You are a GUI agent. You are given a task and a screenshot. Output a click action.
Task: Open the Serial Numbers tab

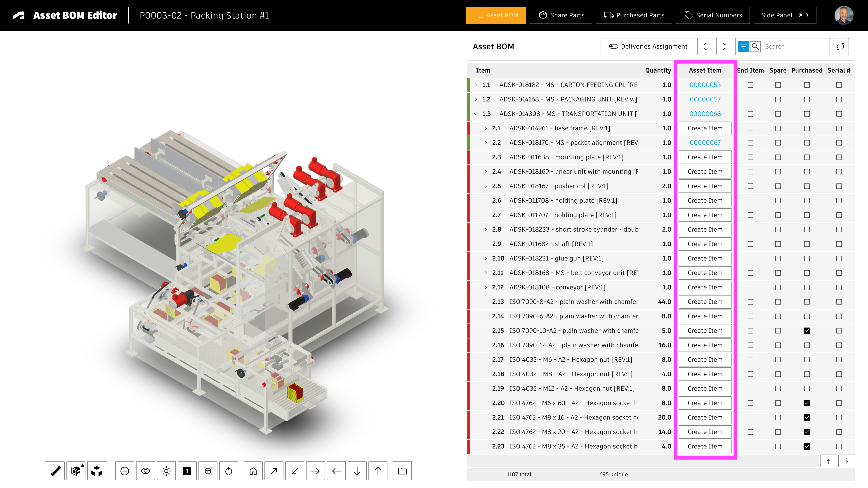pos(713,15)
